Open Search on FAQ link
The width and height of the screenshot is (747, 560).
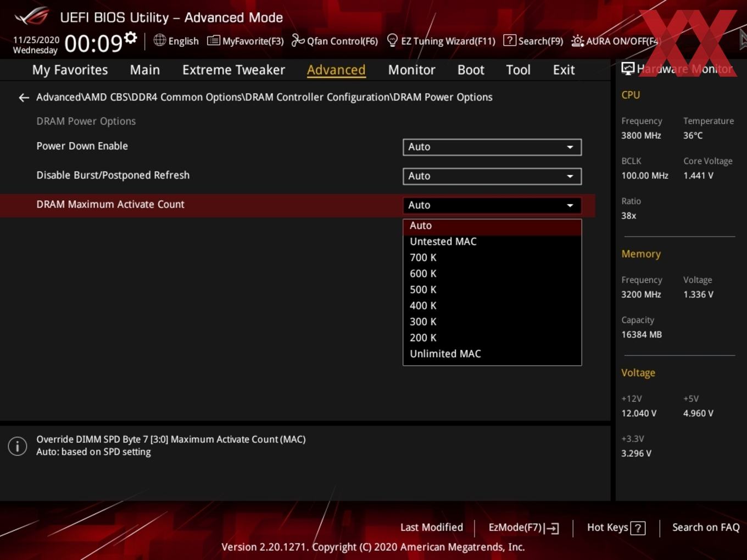pyautogui.click(x=706, y=528)
